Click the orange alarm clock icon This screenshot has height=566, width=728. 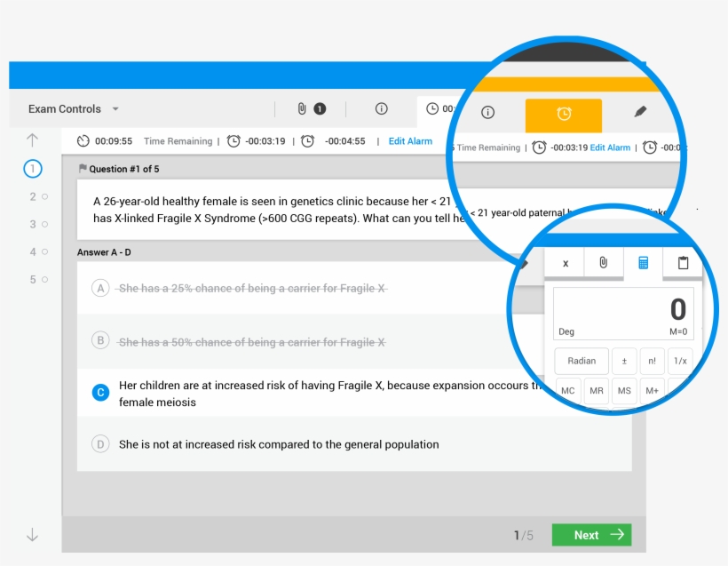point(564,114)
